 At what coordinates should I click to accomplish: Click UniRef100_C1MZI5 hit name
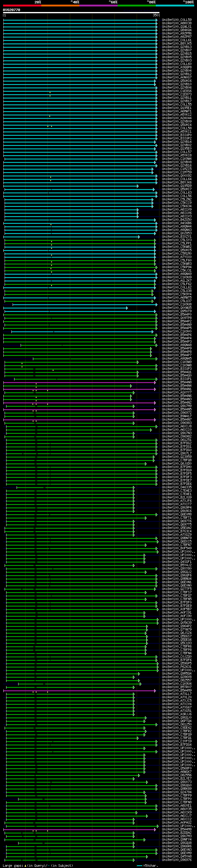pos(177,169)
